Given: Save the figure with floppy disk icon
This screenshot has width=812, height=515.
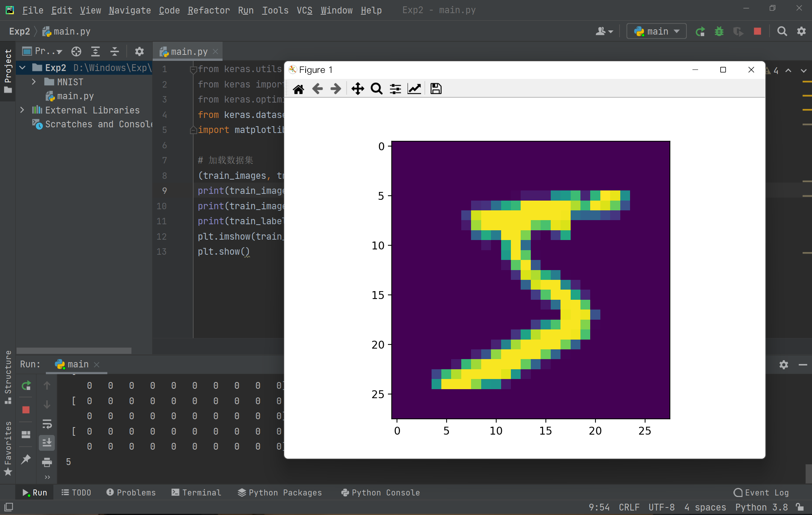Looking at the screenshot, I should (436, 89).
